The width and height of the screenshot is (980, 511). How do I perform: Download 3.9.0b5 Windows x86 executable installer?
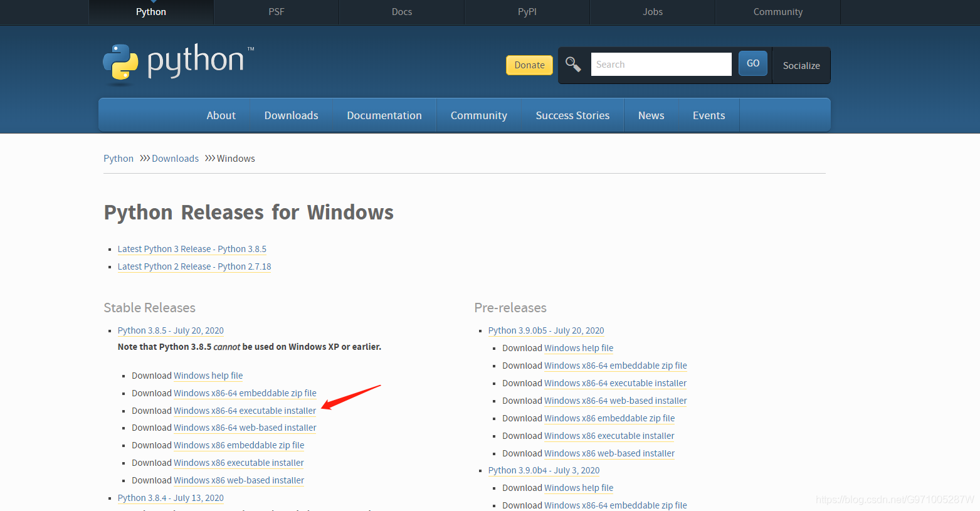(x=609, y=436)
